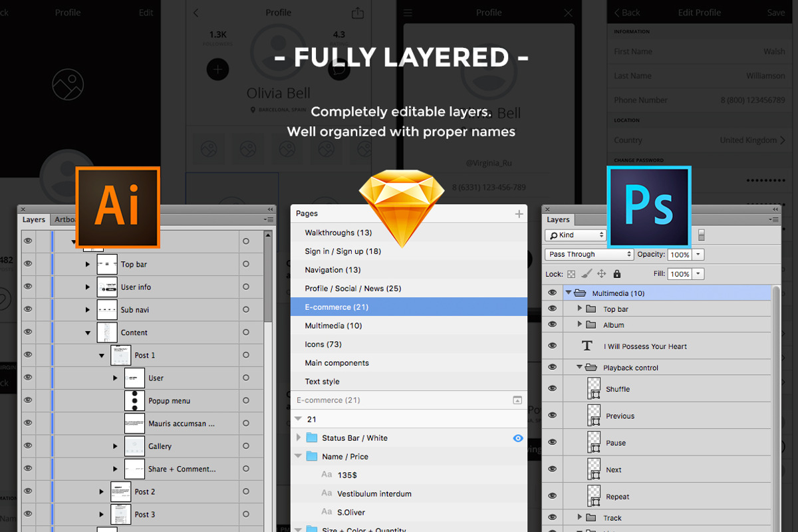Viewport: 798px width, 532px height.
Task: Click lock all padlock icon in Photoshop
Action: [x=616, y=274]
